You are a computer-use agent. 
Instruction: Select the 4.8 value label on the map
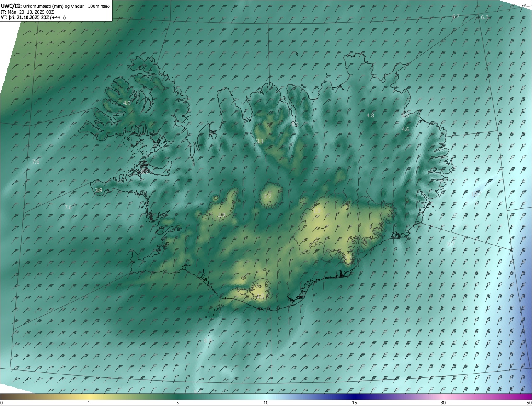[370, 116]
